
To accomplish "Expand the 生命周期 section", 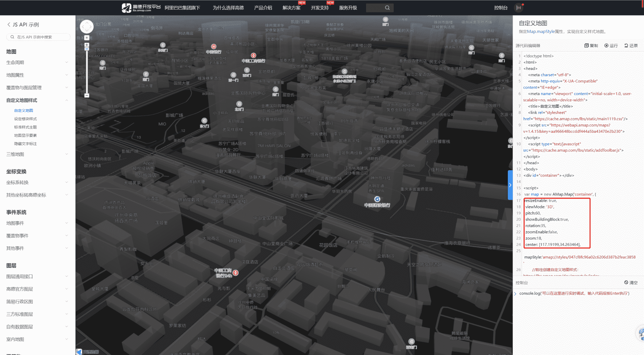I will (x=37, y=62).
